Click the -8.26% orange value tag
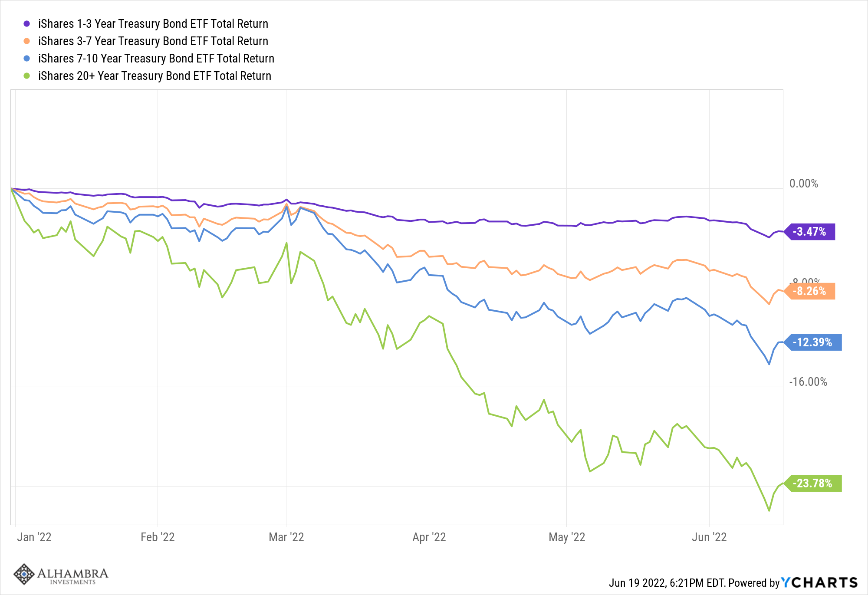Image resolution: width=868 pixels, height=595 pixels. pyautogui.click(x=810, y=291)
